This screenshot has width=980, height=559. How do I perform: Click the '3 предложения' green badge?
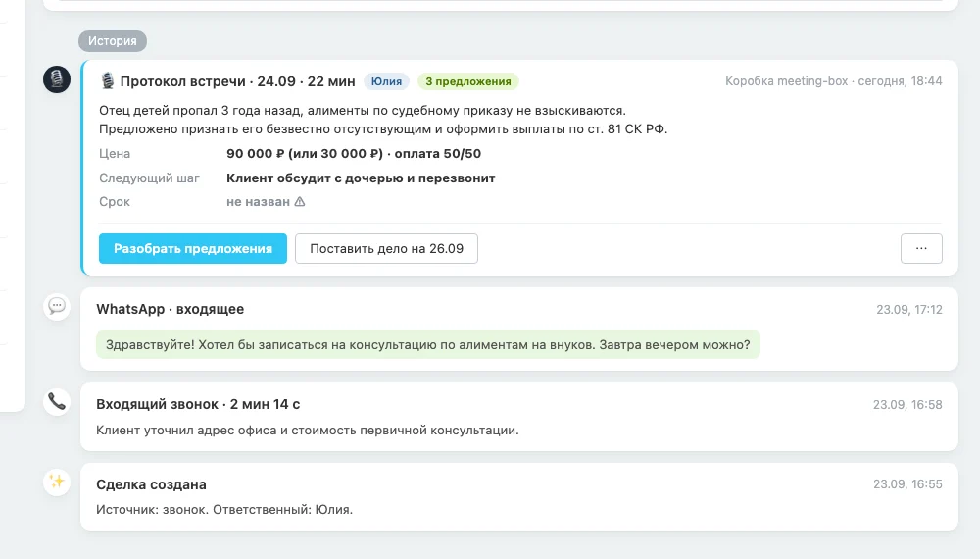tap(468, 81)
